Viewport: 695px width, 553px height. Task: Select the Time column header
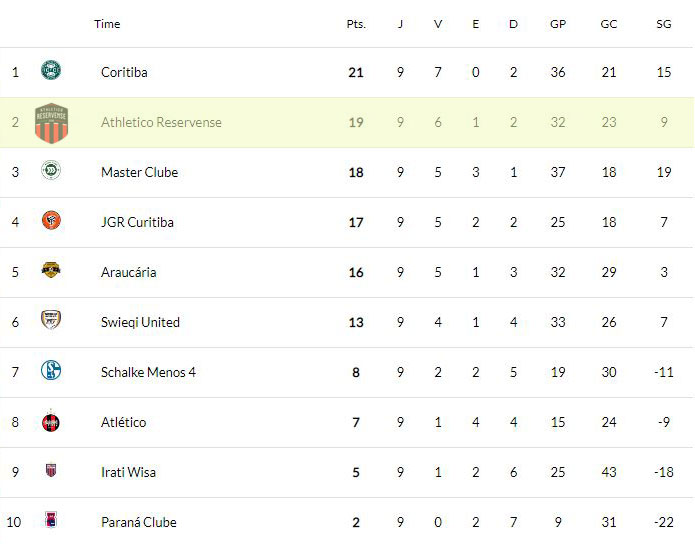click(107, 24)
